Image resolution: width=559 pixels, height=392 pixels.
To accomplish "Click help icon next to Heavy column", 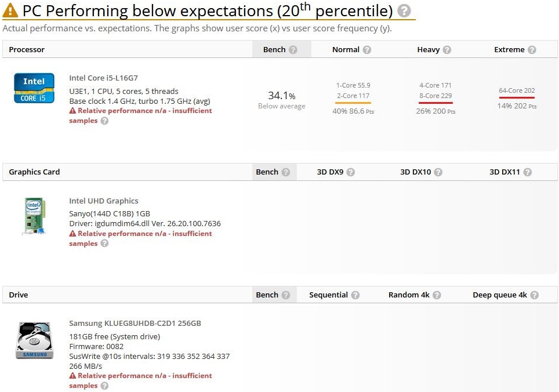I will [447, 50].
